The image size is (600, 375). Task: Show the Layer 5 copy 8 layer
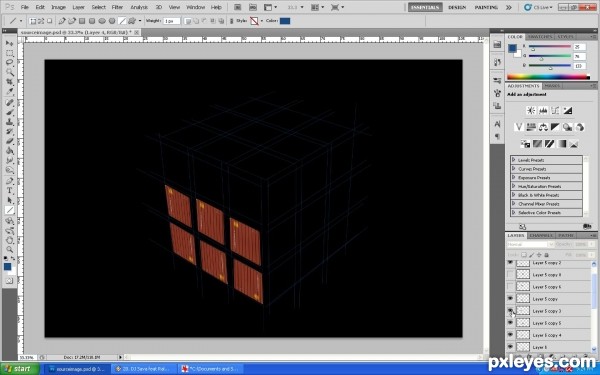coord(510,275)
